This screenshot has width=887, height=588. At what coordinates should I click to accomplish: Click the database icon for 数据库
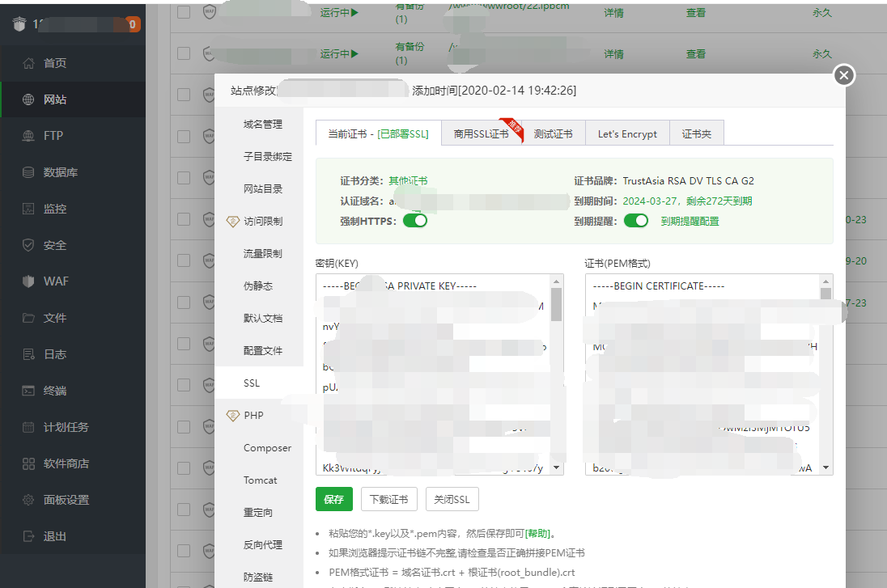[28, 172]
